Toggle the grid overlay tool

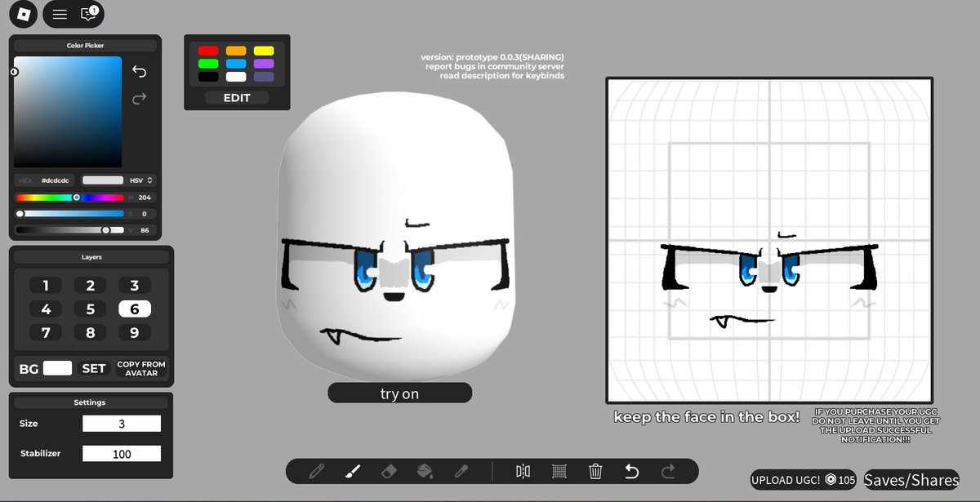pos(559,471)
